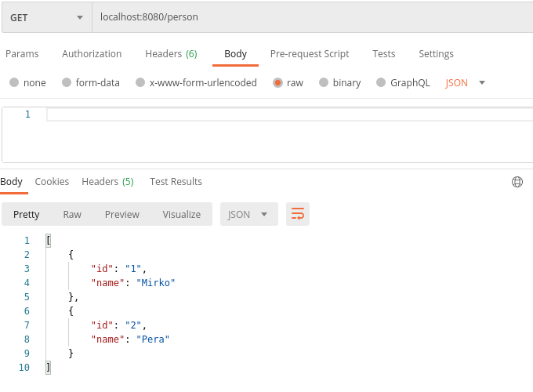
Task: Select the GraphQL radio option
Action: tap(381, 82)
